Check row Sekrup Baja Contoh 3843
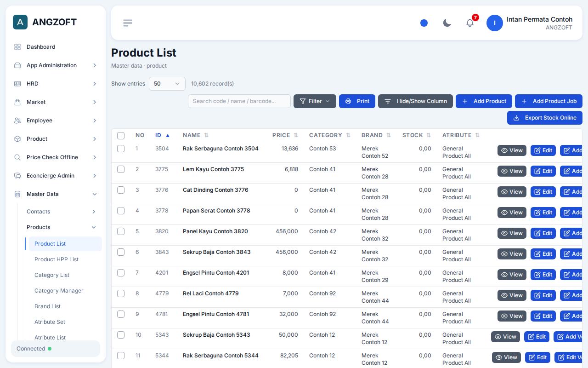Viewport: 588px width, 368px height. pyautogui.click(x=121, y=252)
